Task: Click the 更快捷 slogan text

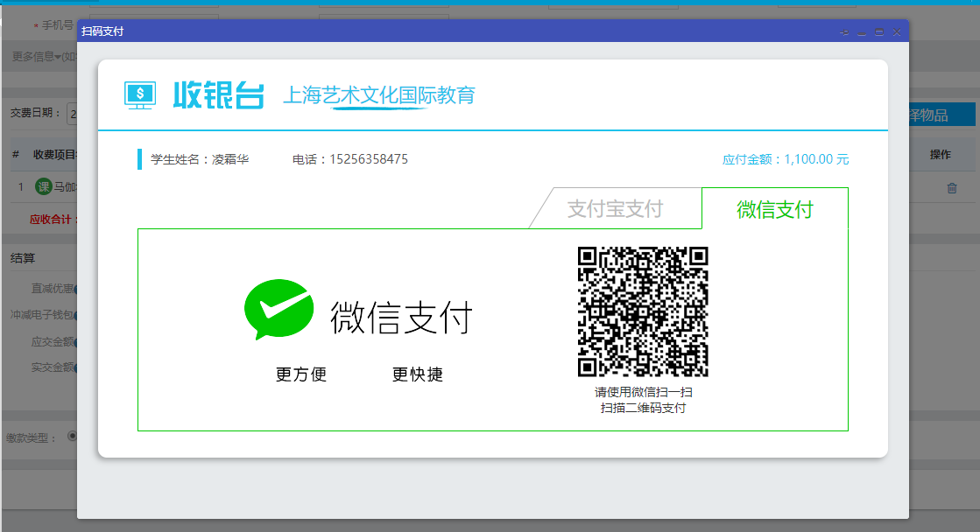Action: tap(418, 374)
